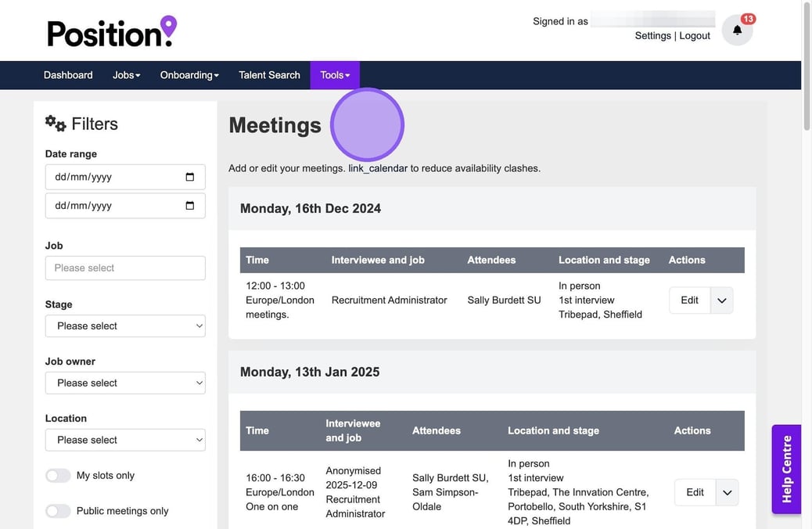
Task: Open the Location filter dropdown
Action: click(x=125, y=440)
